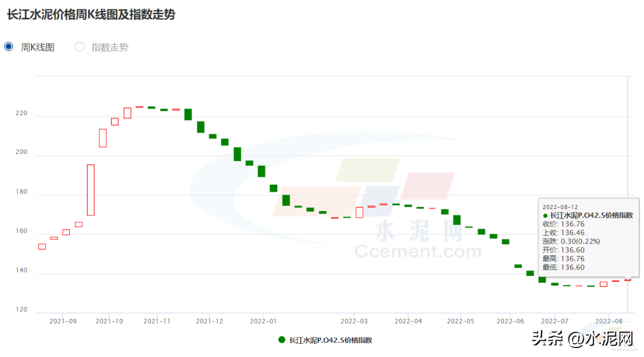The height and width of the screenshot is (357, 644).
Task: Click the x-axis label 2022-06
Action: [x=510, y=321]
